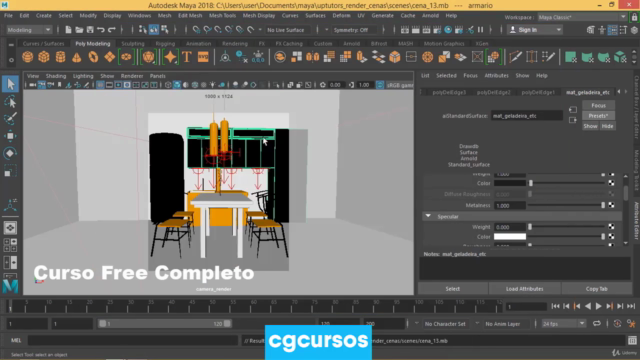
Task: Click map button next to Base Color
Action: click(611, 183)
